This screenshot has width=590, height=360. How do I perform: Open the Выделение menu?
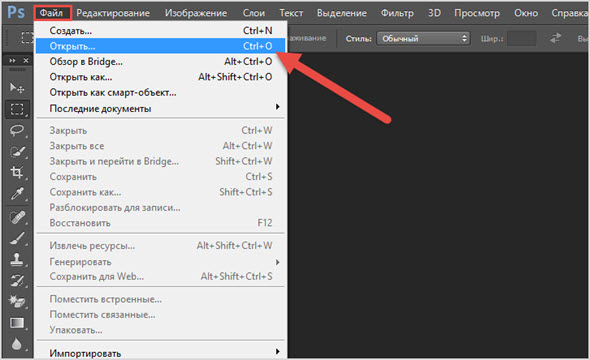[342, 13]
